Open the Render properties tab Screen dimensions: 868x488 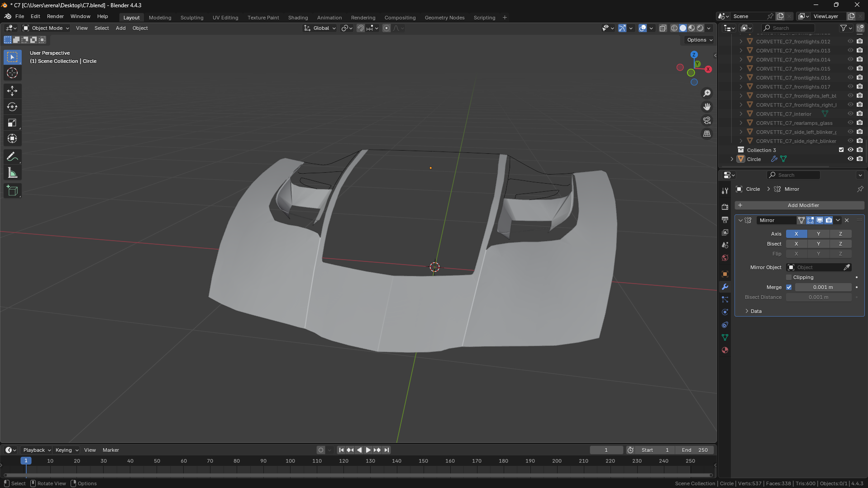pyautogui.click(x=725, y=207)
